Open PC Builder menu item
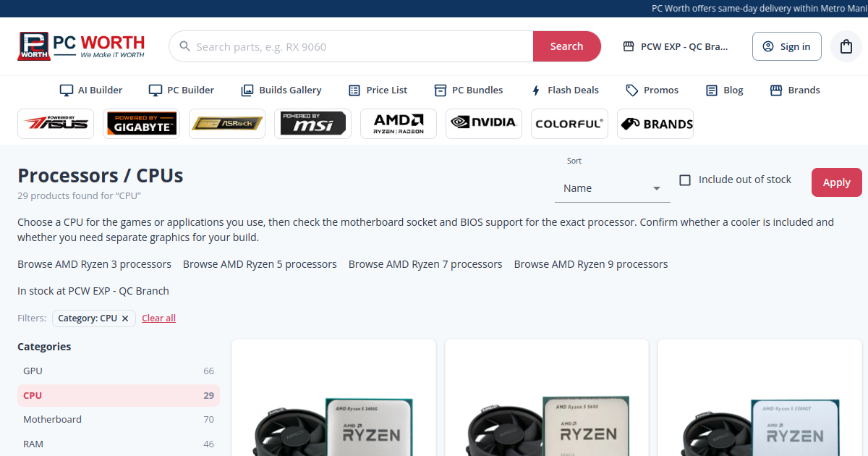Viewport: 868px width, 456px height. [x=182, y=90]
